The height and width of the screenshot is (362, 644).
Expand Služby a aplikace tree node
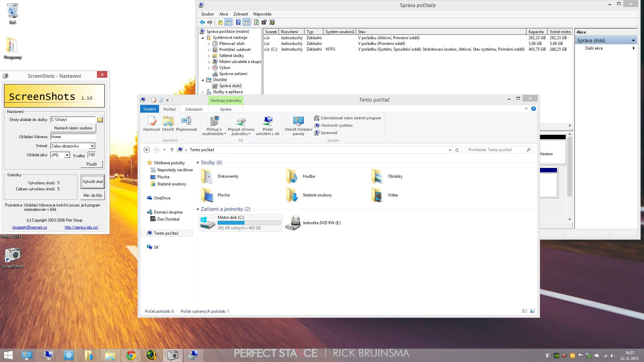pyautogui.click(x=203, y=92)
